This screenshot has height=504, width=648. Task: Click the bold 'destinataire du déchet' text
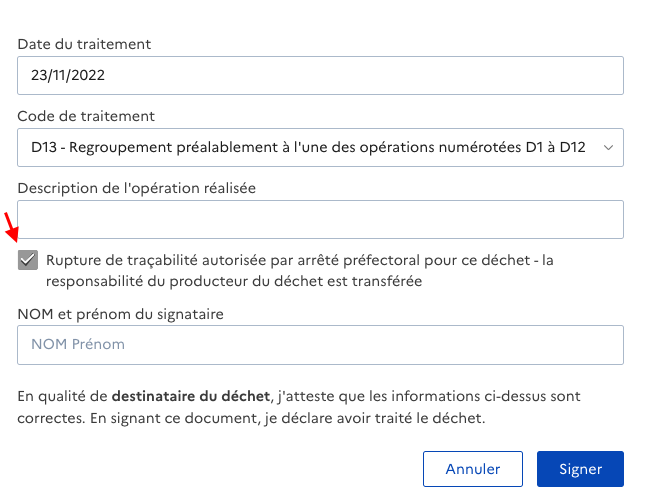point(191,396)
